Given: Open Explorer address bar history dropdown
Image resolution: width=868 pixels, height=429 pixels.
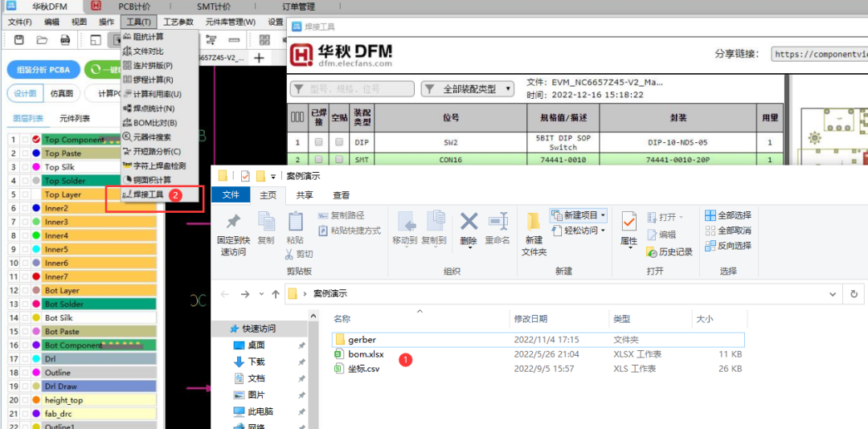Looking at the screenshot, I should (x=833, y=294).
